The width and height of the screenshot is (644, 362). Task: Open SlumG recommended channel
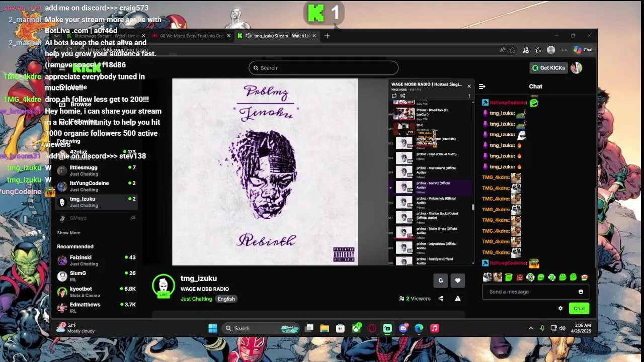[x=97, y=276]
